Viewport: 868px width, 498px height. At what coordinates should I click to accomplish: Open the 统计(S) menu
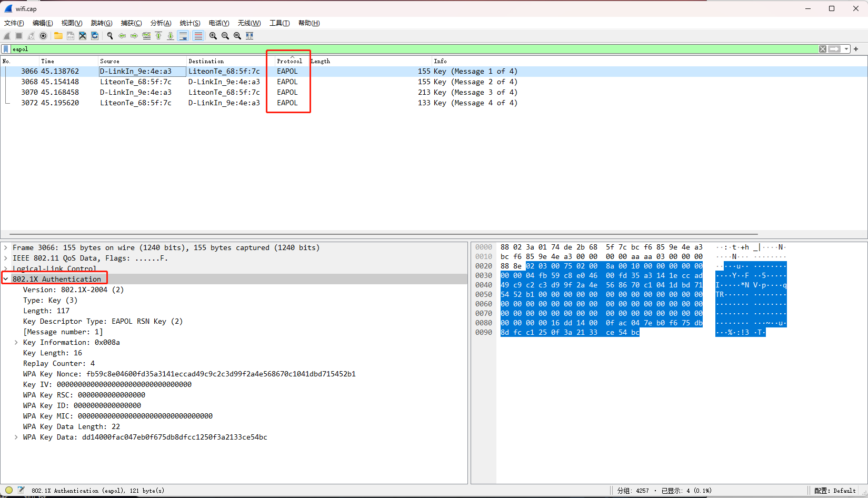190,23
